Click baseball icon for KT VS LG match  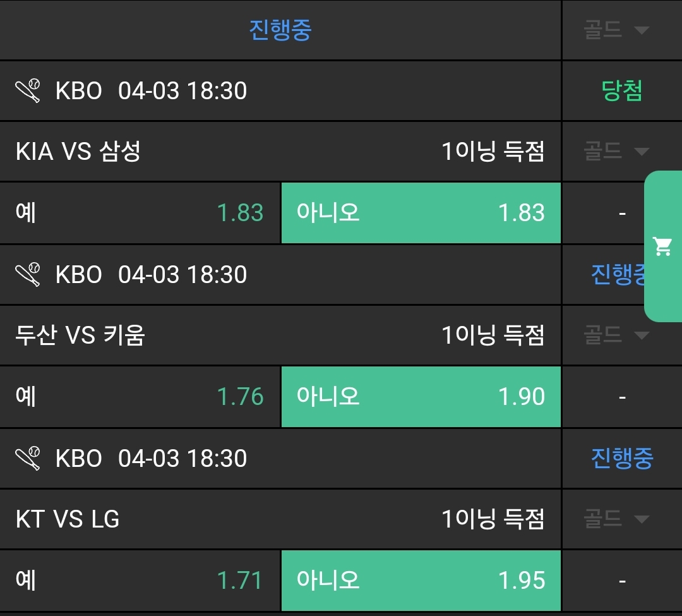[28, 459]
